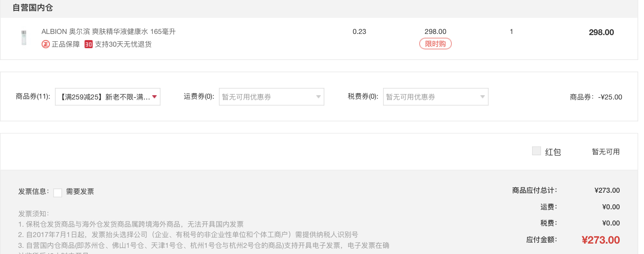Open the ALBION 奥尔滨 爽肤精华液健康水 product link
The image size is (644, 254).
[x=108, y=32]
